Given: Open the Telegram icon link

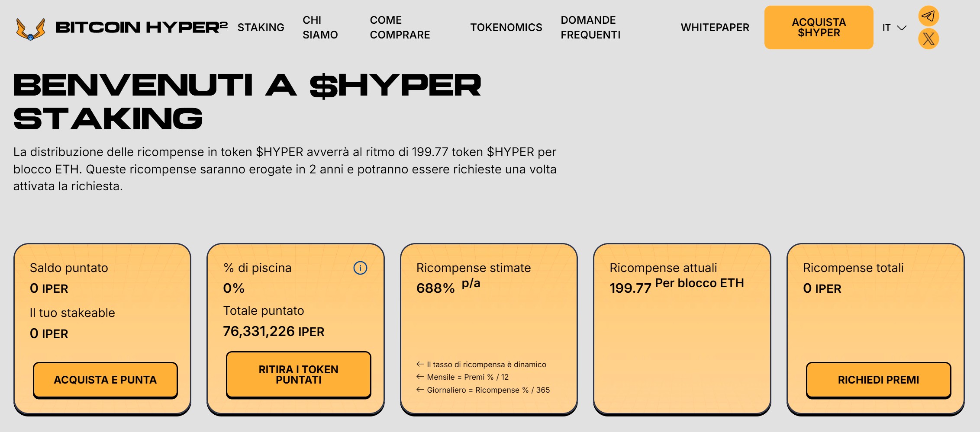Looking at the screenshot, I should click(928, 16).
